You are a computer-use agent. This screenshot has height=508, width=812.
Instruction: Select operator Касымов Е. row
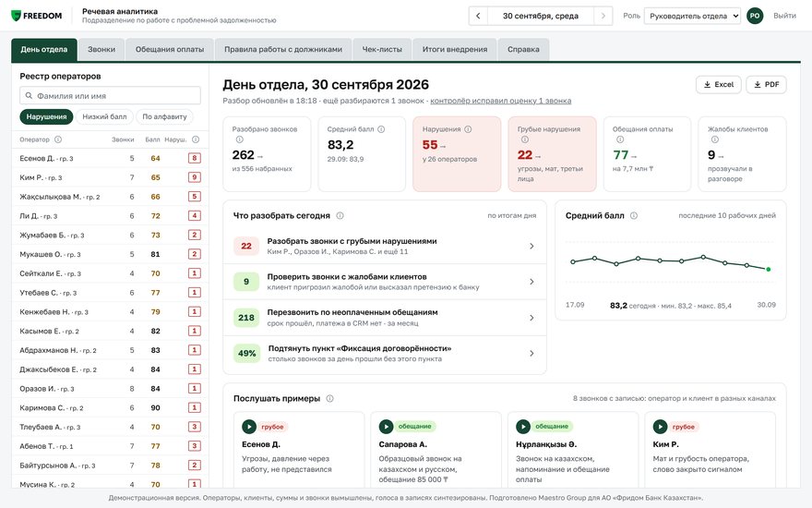click(110, 331)
